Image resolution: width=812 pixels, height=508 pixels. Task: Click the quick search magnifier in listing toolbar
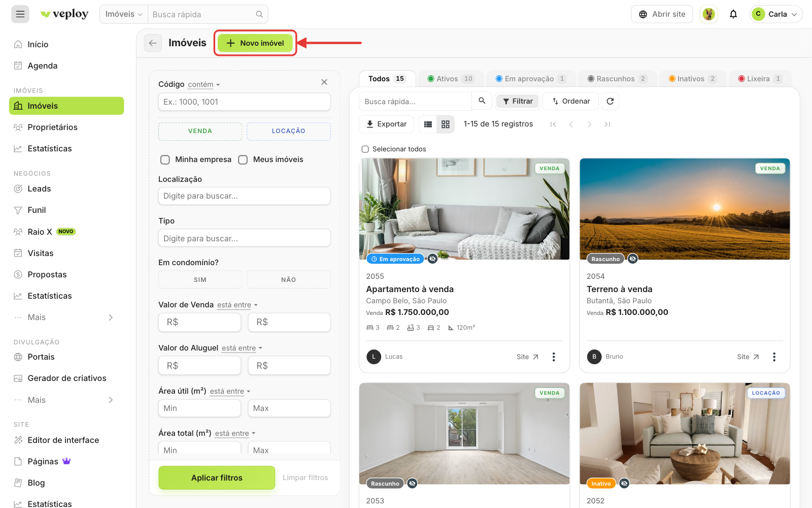(x=482, y=101)
